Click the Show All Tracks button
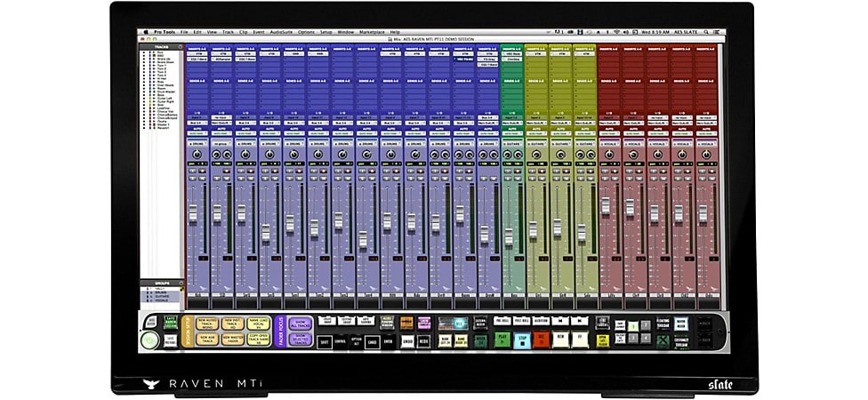Screen dimensions: 868x400 300,324
